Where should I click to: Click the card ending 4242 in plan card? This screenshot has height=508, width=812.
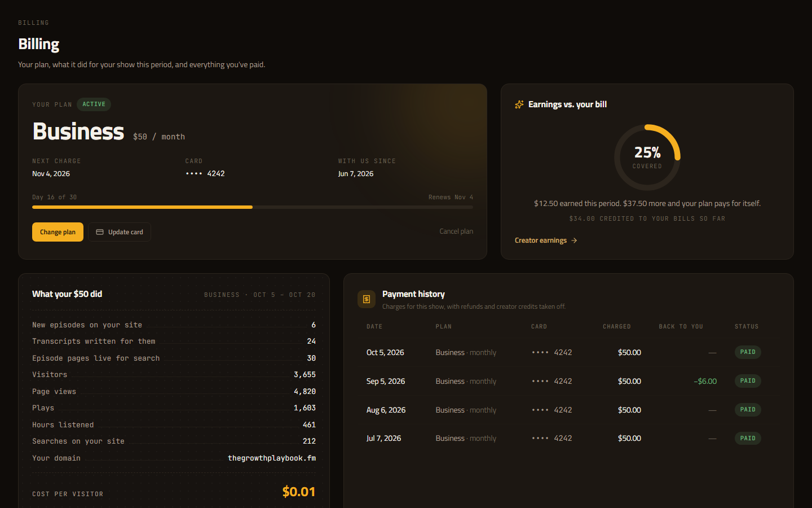click(x=205, y=174)
